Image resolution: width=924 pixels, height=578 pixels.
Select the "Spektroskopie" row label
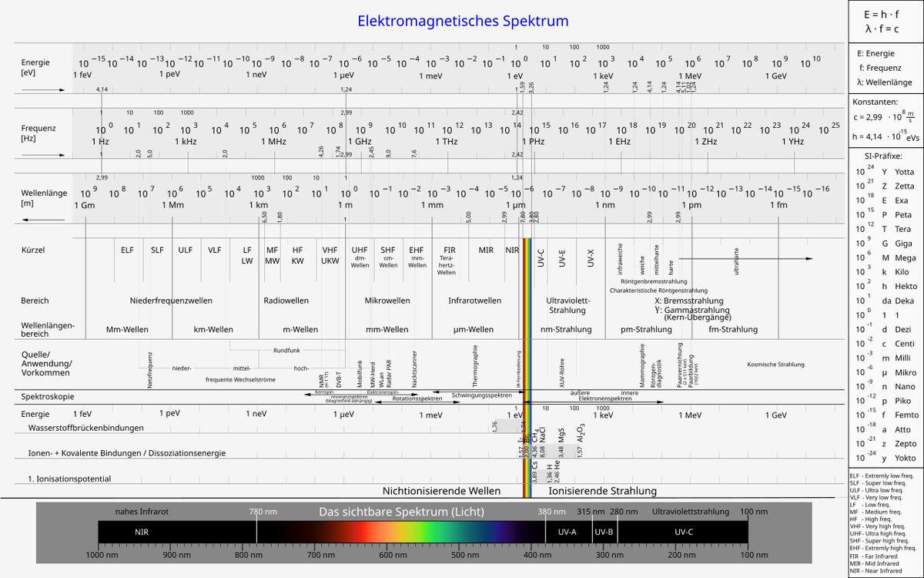[x=47, y=396]
